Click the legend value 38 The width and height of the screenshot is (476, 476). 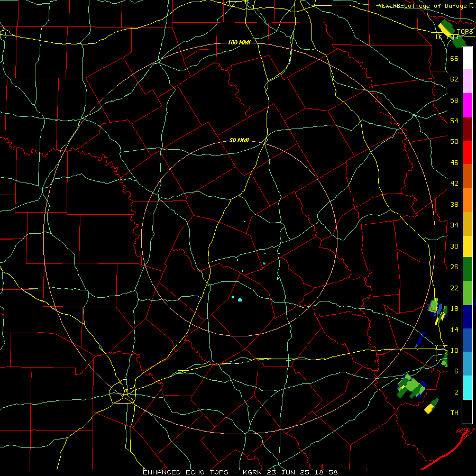pos(454,204)
